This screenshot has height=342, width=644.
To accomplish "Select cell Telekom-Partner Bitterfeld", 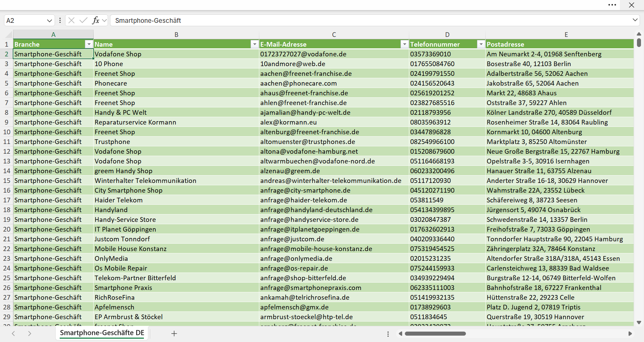I will point(176,278).
